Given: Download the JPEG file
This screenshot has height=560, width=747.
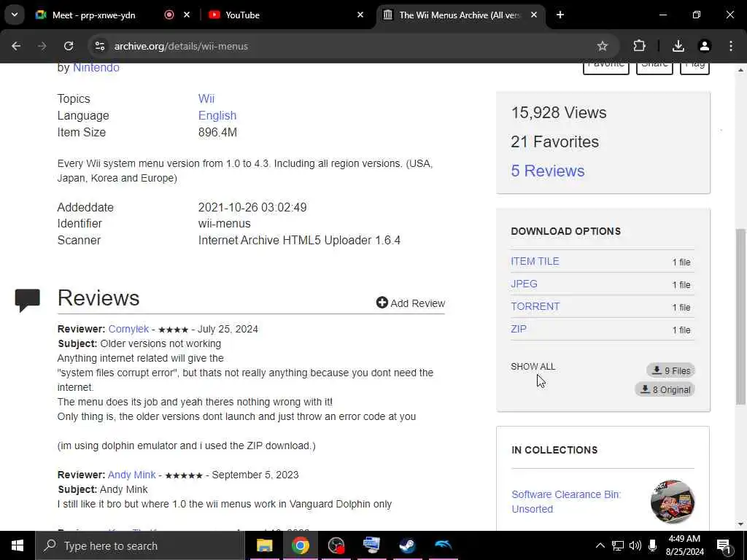Looking at the screenshot, I should 524,284.
